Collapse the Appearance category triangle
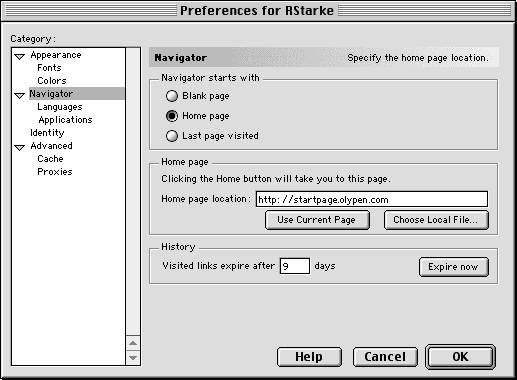 pyautogui.click(x=20, y=56)
